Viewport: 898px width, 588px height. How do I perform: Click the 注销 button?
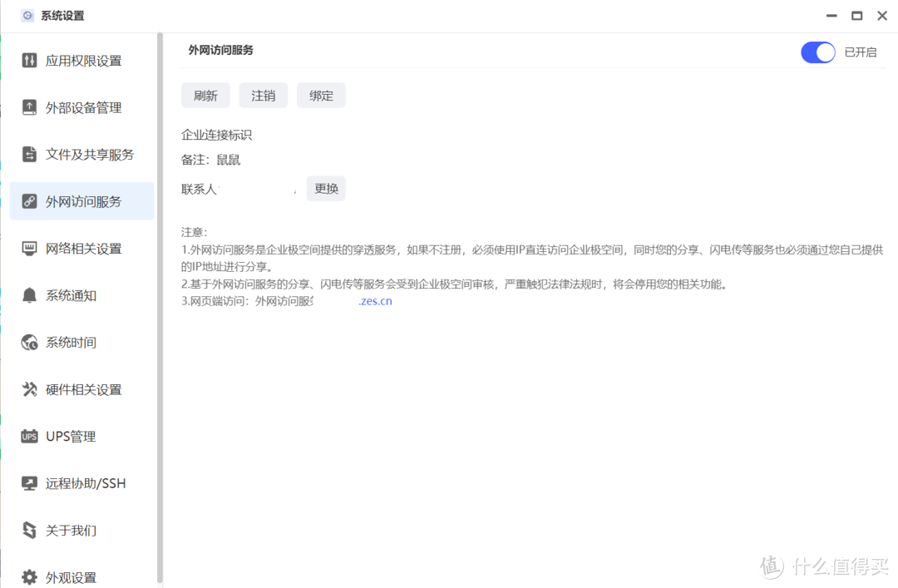click(x=264, y=95)
